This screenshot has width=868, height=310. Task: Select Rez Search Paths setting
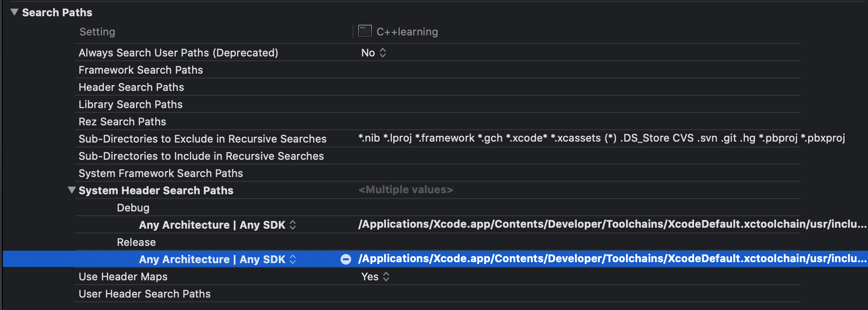[122, 122]
